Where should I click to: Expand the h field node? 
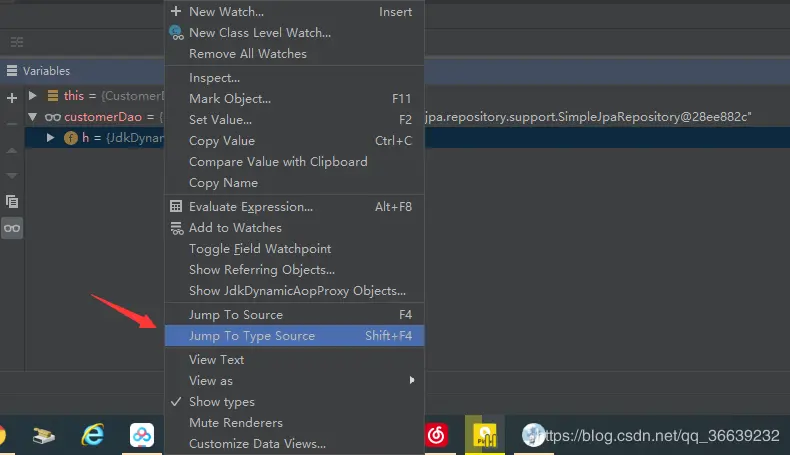coord(50,138)
